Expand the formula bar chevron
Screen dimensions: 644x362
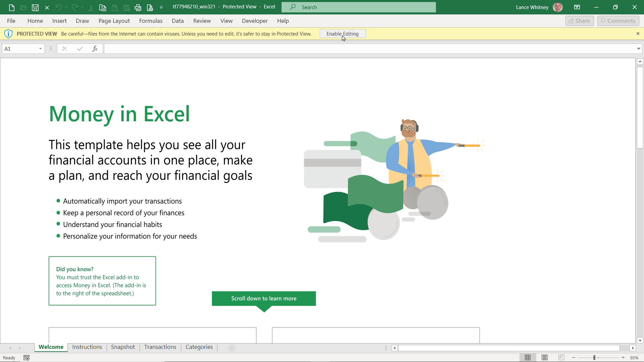tap(639, 49)
